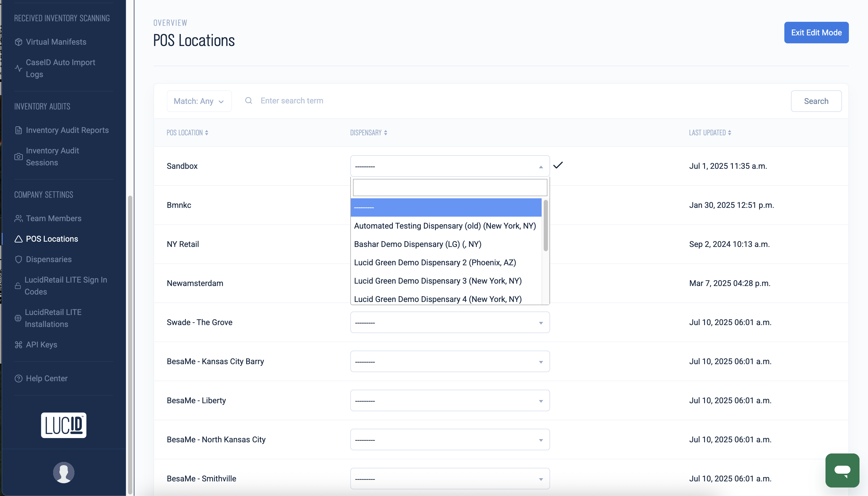Click the search magnifier icon
The height and width of the screenshot is (496, 868).
tap(249, 101)
